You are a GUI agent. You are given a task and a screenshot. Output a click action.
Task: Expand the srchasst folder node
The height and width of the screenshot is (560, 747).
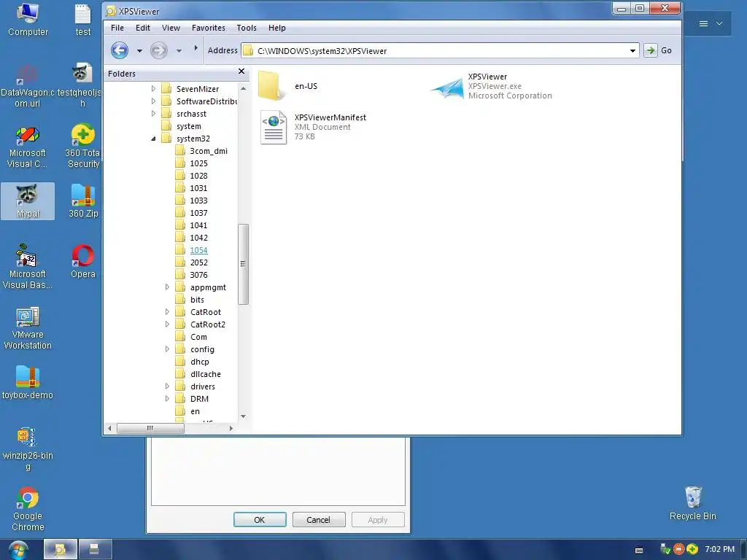point(153,113)
